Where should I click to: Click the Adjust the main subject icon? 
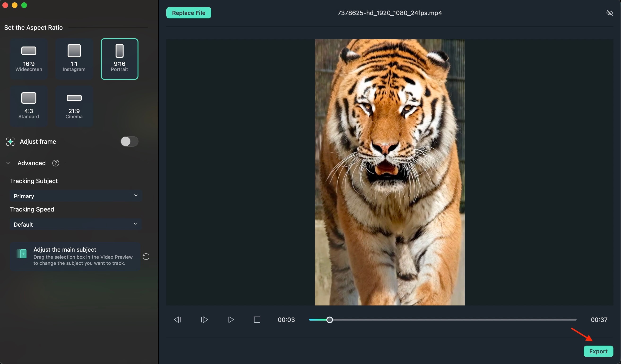(x=22, y=254)
